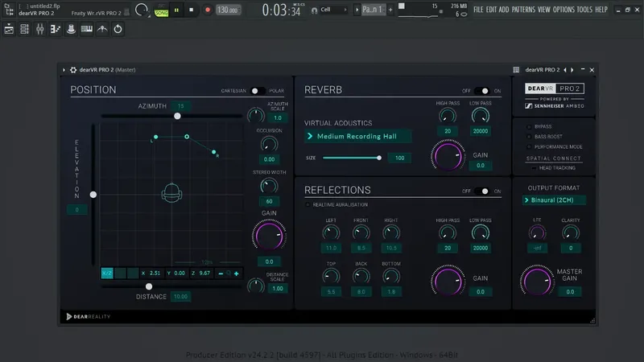644x362 pixels.
Task: Click the Stereo Width knob
Action: click(x=269, y=186)
